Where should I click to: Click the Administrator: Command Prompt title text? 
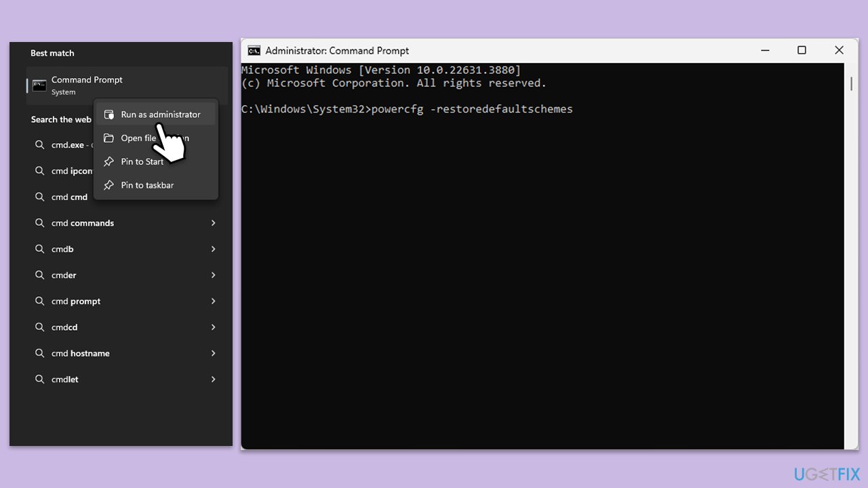click(x=337, y=51)
